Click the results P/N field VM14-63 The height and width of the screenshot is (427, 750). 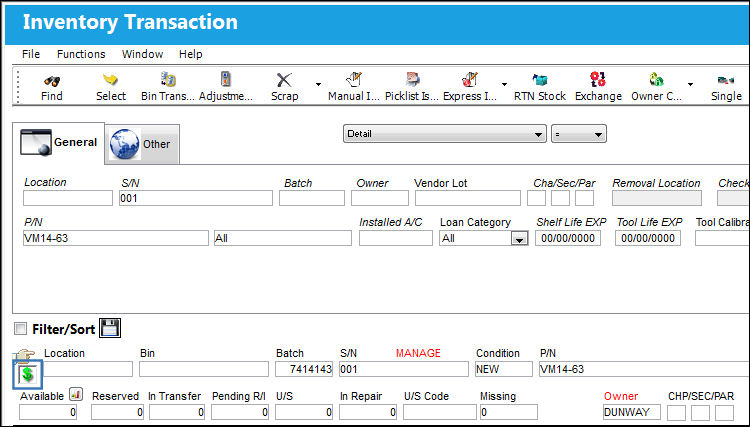pos(644,369)
